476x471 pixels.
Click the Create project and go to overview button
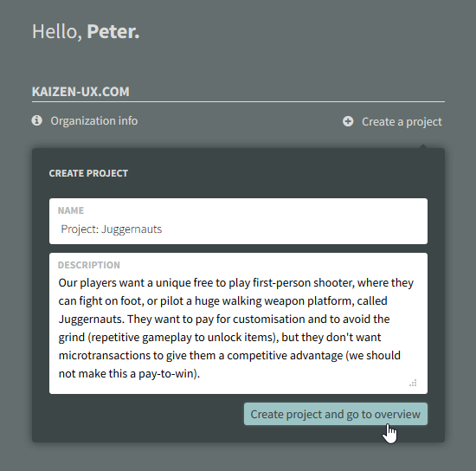pos(336,414)
